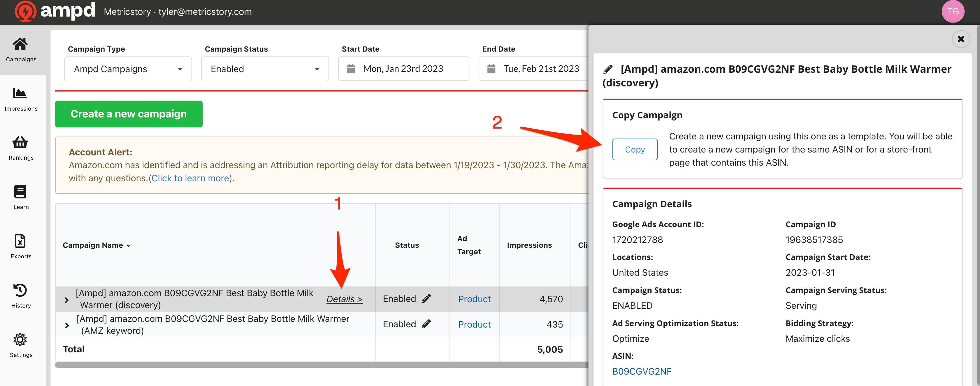Click the Impressions column header
The image size is (980, 386).
tap(529, 245)
